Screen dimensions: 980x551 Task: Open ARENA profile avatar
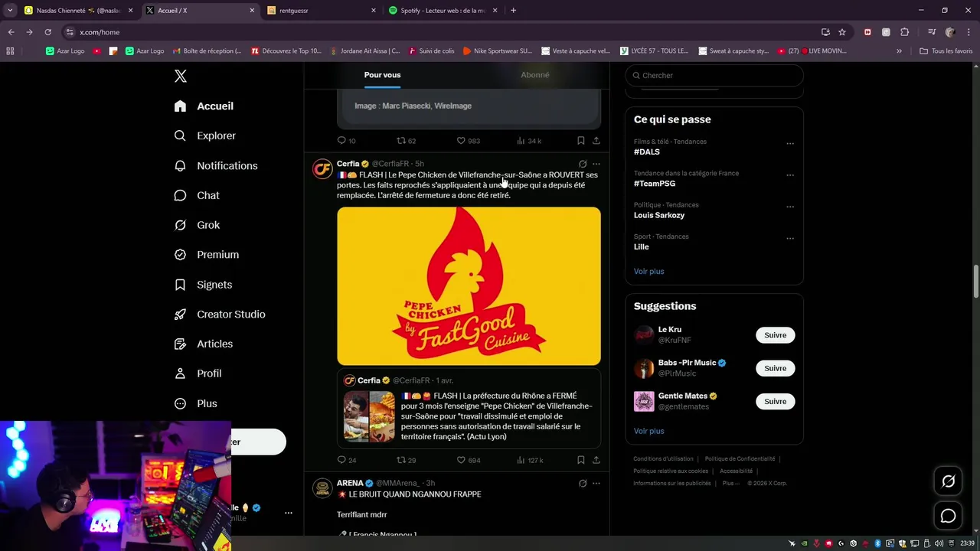[x=322, y=488]
